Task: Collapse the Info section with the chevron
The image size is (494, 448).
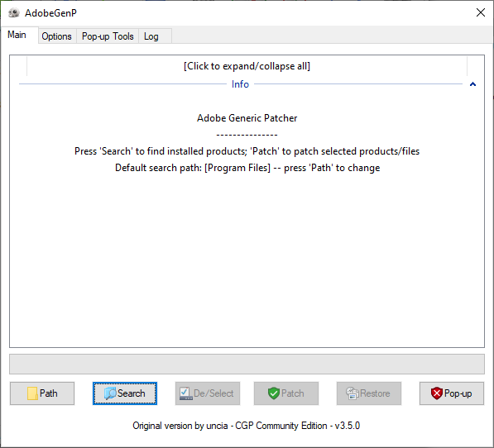Action: coord(472,84)
